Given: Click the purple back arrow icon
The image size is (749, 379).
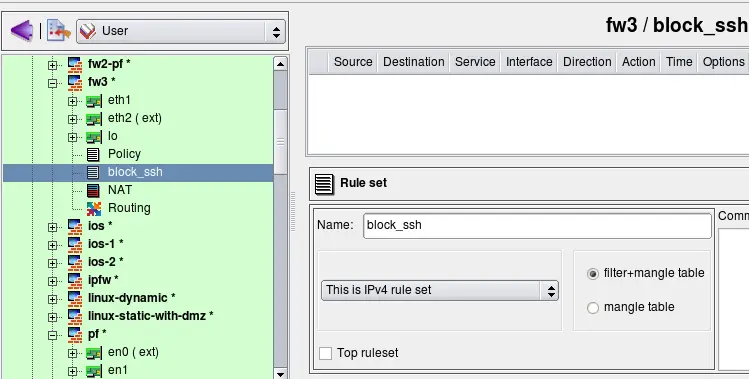Looking at the screenshot, I should point(21,31).
